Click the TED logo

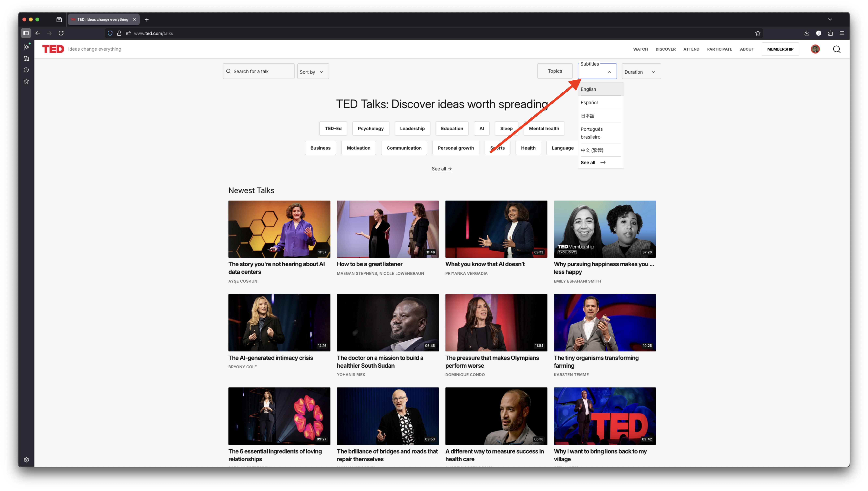(x=53, y=49)
